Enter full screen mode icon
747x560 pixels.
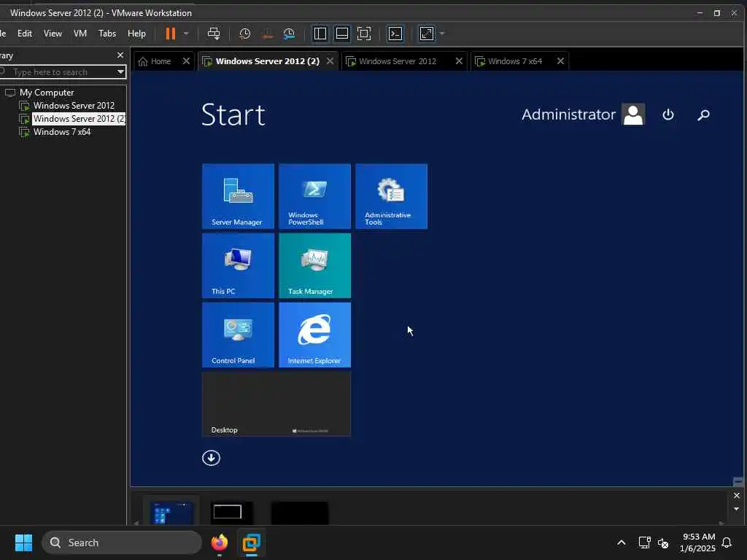point(364,34)
